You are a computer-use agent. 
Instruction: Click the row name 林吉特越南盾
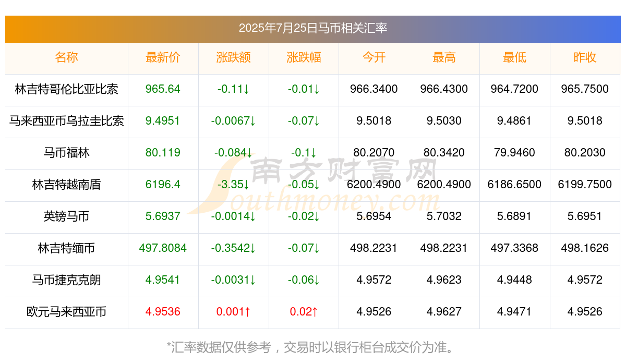click(x=66, y=185)
